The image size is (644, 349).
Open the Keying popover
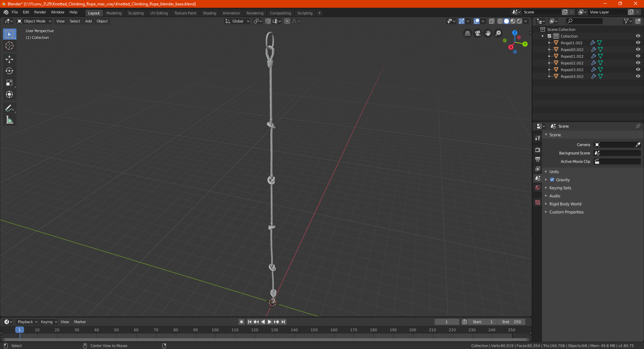point(49,322)
